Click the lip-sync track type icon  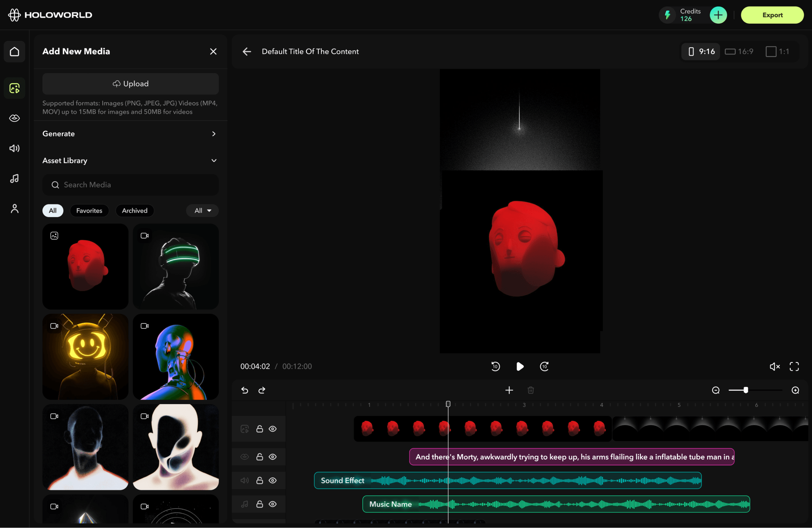pyautogui.click(x=245, y=457)
